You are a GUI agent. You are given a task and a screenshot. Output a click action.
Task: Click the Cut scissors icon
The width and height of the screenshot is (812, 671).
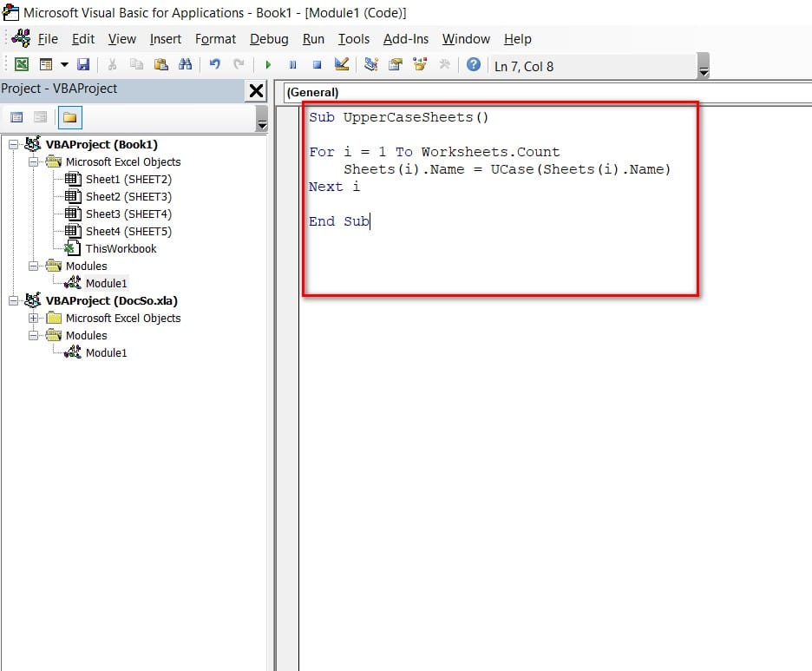tap(112, 64)
